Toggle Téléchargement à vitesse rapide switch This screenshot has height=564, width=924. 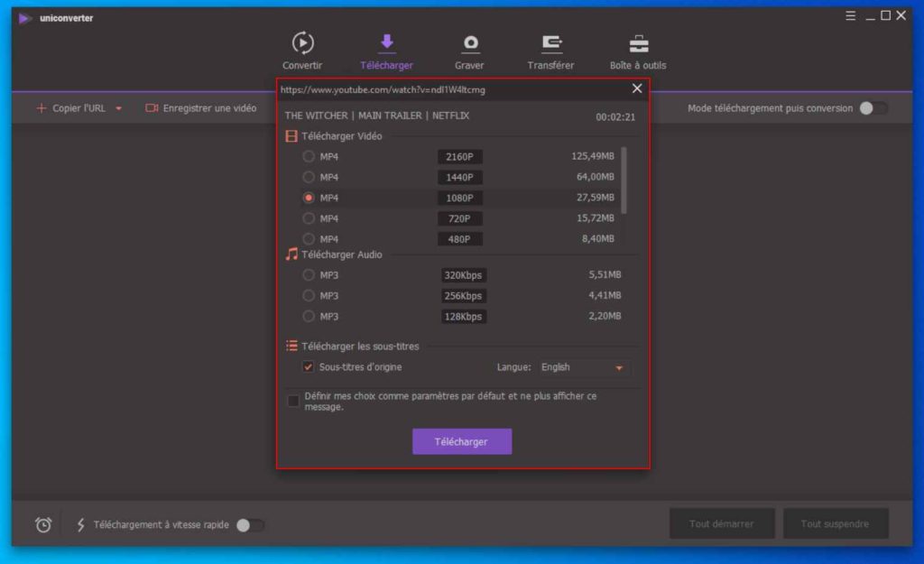(250, 524)
